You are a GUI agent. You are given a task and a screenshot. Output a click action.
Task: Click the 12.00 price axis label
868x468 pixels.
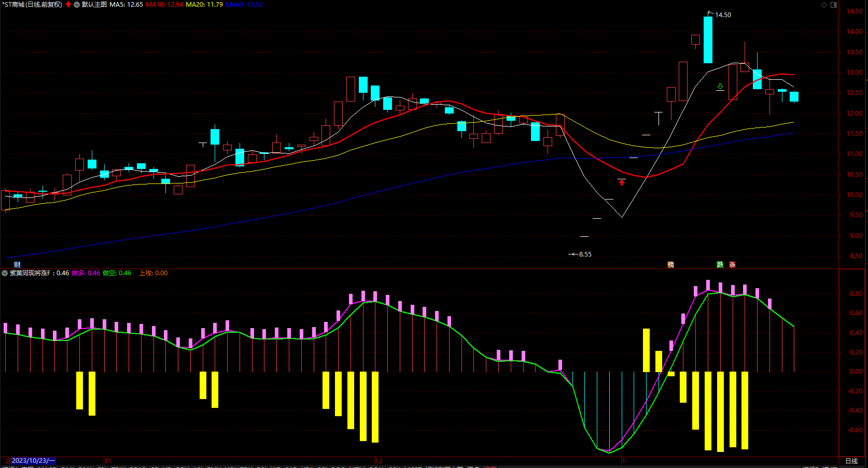click(855, 114)
